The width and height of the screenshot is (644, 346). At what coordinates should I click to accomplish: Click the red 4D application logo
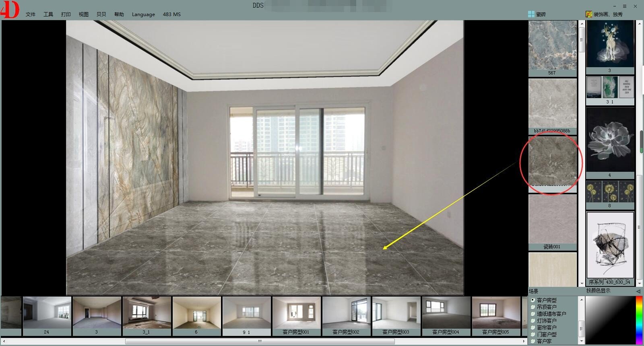point(10,10)
